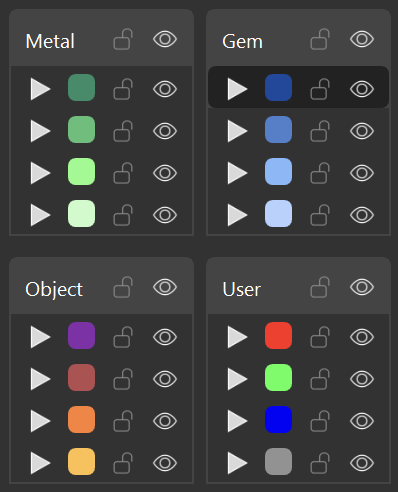Hide the dark green Metal layer
This screenshot has width=398, height=492.
[165, 89]
